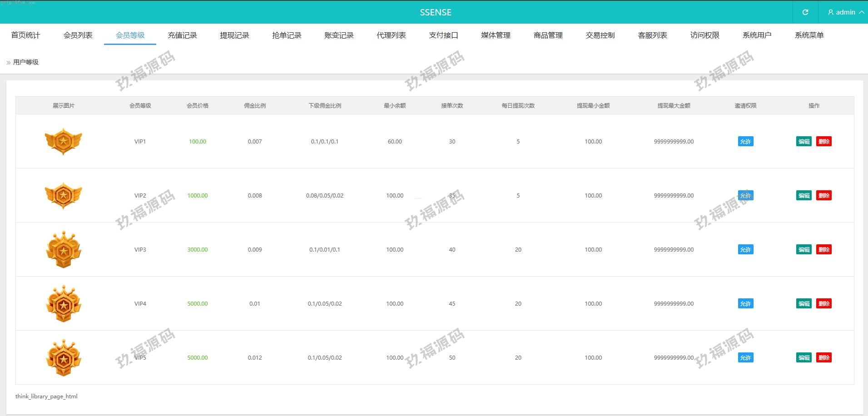Click the refresh icon in header

coord(805,12)
